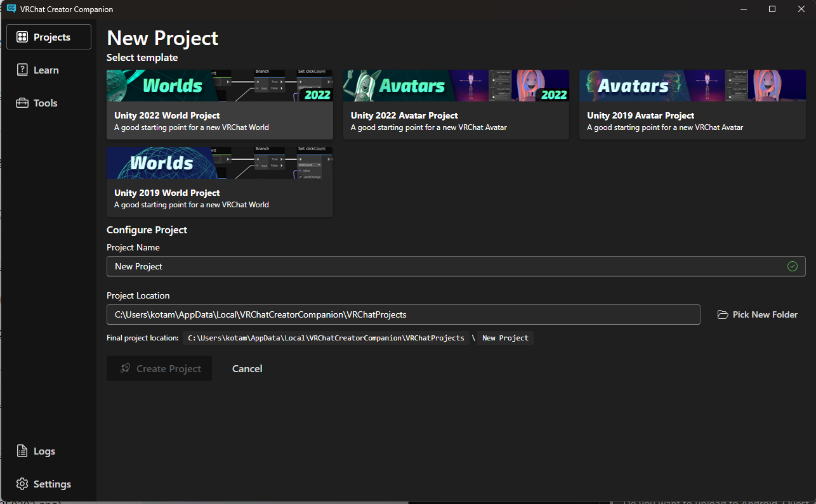816x504 pixels.
Task: Open the Tools section in sidebar
Action: click(x=49, y=103)
